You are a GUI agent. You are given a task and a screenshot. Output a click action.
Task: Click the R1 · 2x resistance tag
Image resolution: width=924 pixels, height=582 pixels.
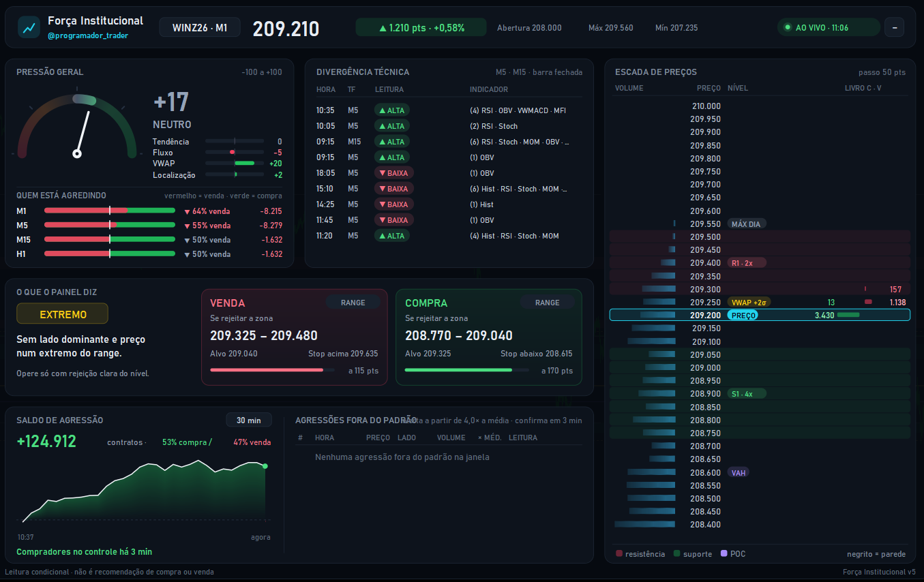click(747, 262)
